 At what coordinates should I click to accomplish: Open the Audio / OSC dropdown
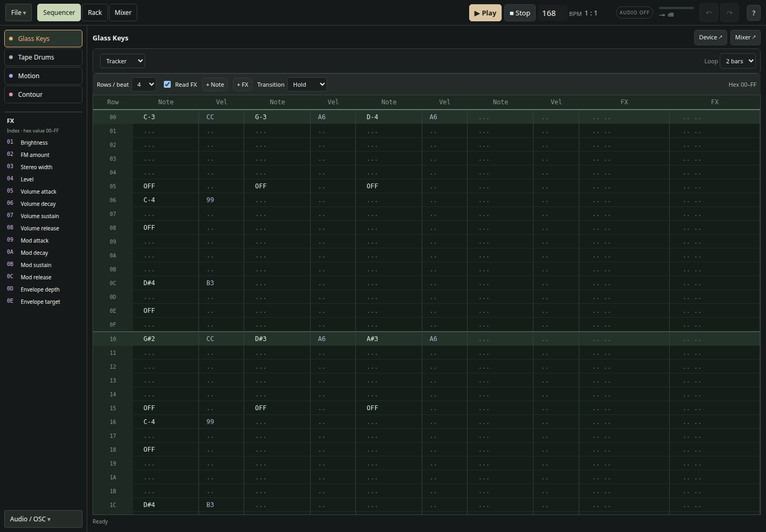pyautogui.click(x=43, y=519)
